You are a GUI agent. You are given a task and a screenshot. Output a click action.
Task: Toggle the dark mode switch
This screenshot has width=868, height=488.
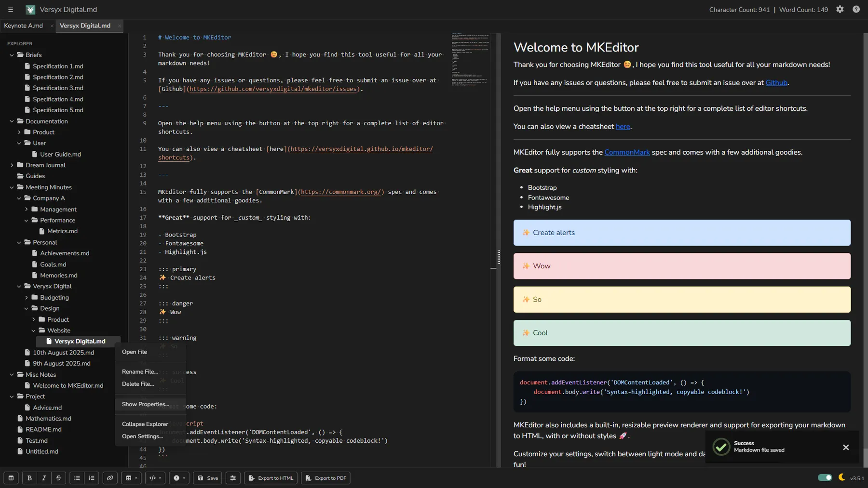click(x=825, y=477)
